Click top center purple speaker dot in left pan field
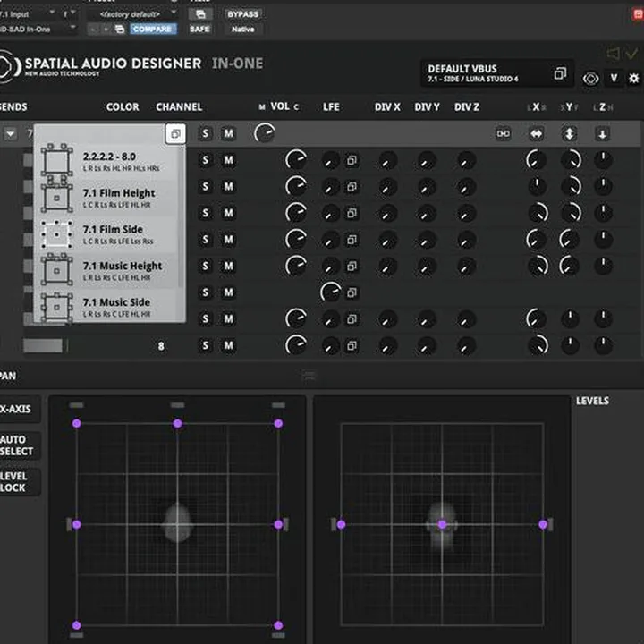This screenshot has height=644, width=644. tap(177, 423)
